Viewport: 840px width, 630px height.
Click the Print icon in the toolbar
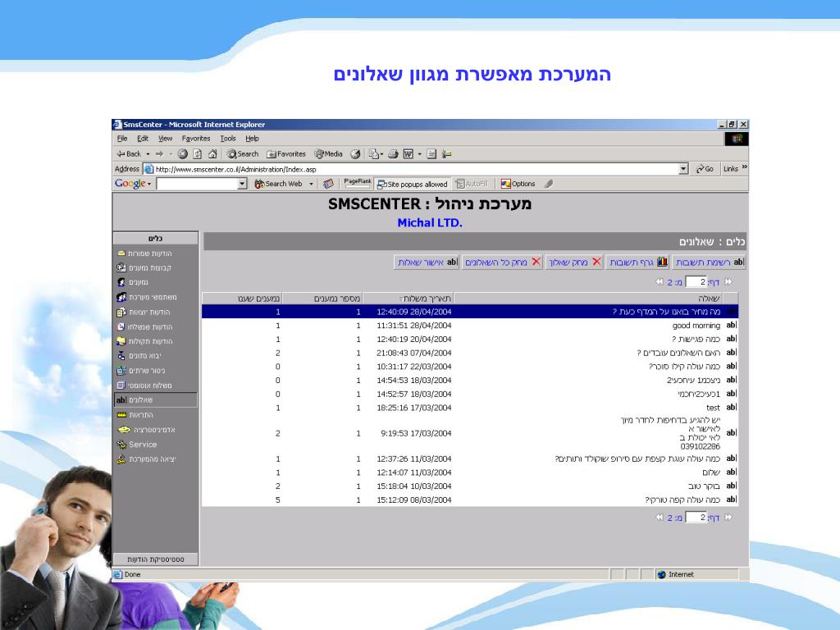point(393,153)
